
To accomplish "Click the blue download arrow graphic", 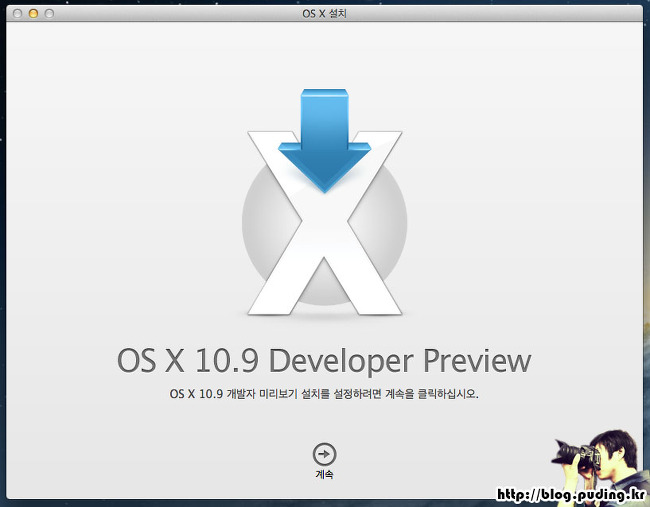I will (325, 141).
